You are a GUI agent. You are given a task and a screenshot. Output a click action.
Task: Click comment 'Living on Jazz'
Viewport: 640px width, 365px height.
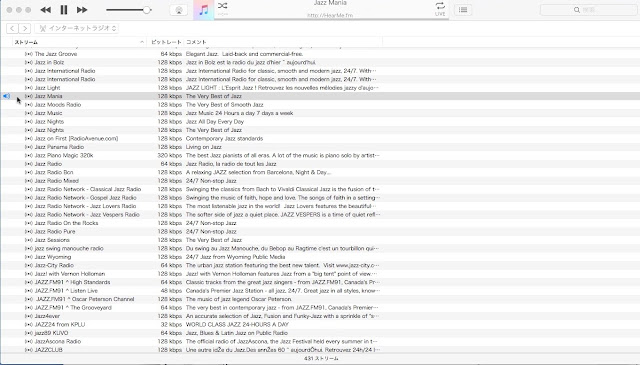coord(204,147)
